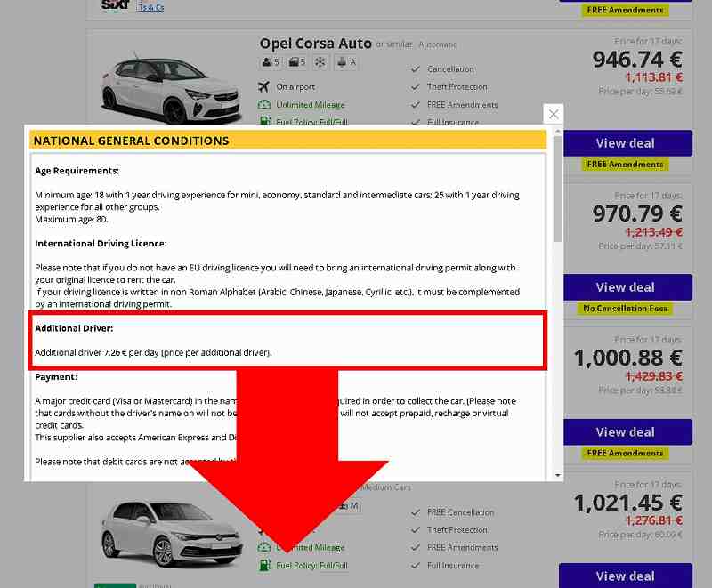
Task: Click the air conditioning snowflake icon
Action: click(x=320, y=62)
